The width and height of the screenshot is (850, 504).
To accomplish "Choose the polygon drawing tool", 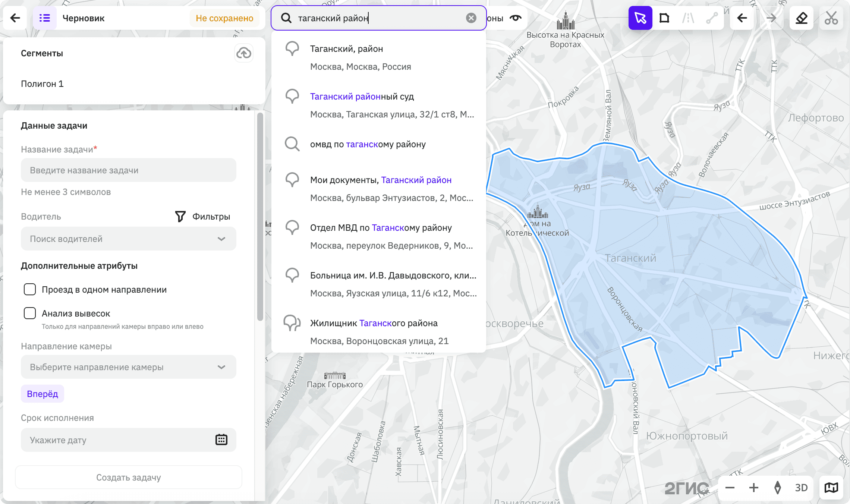I will pyautogui.click(x=664, y=18).
